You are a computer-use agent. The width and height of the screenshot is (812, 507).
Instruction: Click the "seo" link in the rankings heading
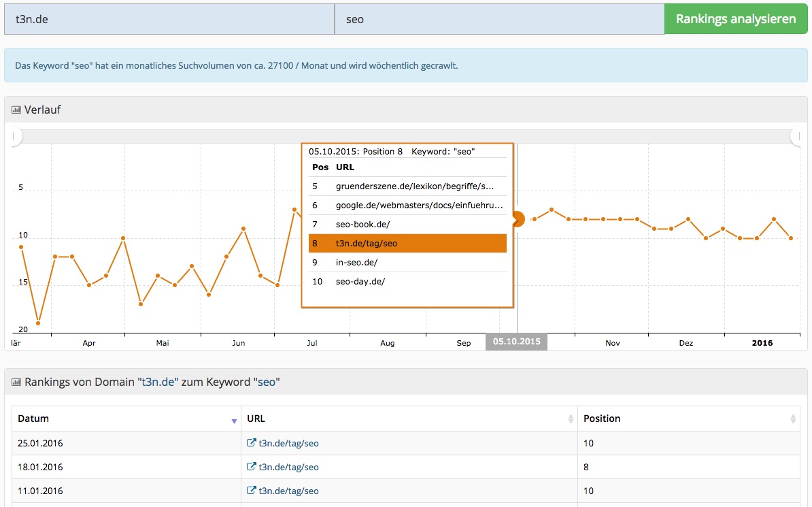click(x=266, y=382)
